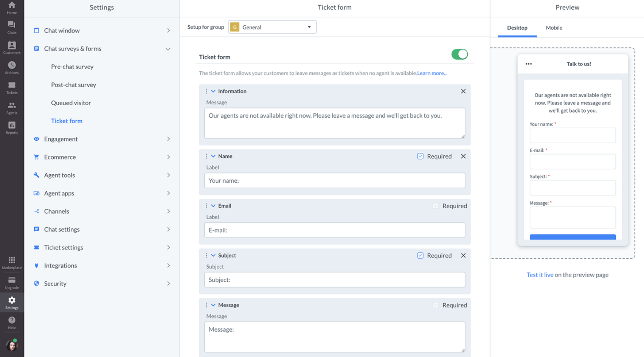
Task: Click the Help icon
Action: point(12,322)
